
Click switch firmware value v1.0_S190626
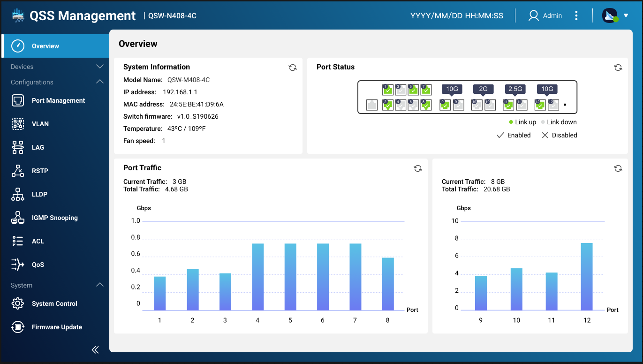[198, 116]
